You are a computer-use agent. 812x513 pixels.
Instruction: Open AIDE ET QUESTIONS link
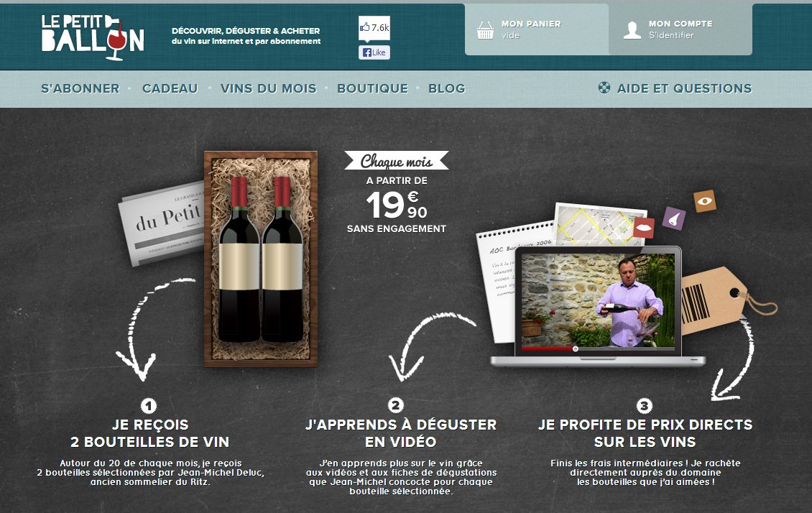pos(684,88)
